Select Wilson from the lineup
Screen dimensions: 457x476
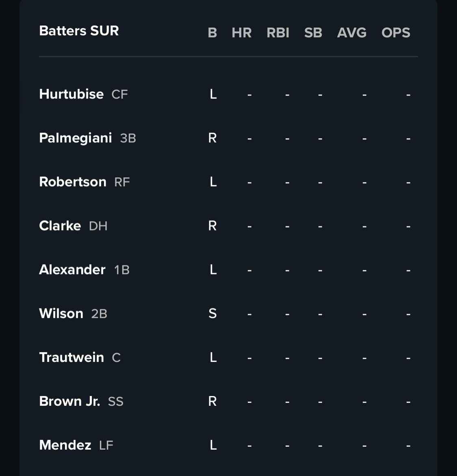tap(61, 313)
